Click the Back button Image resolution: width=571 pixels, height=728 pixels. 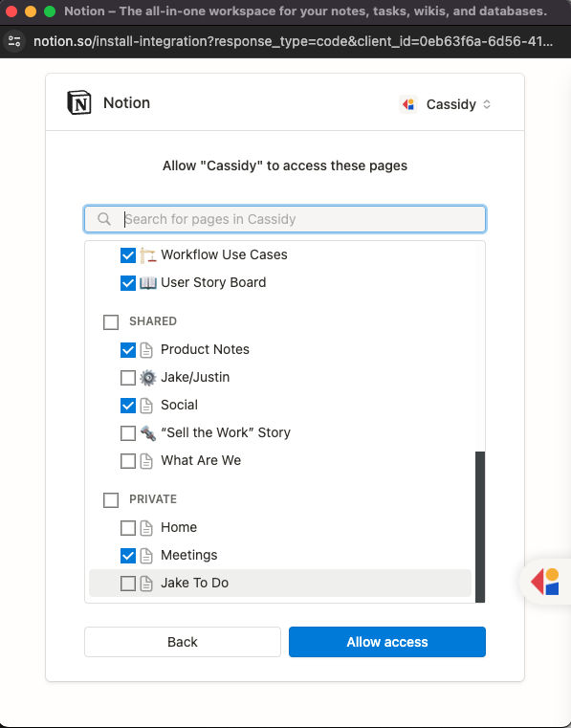point(183,642)
